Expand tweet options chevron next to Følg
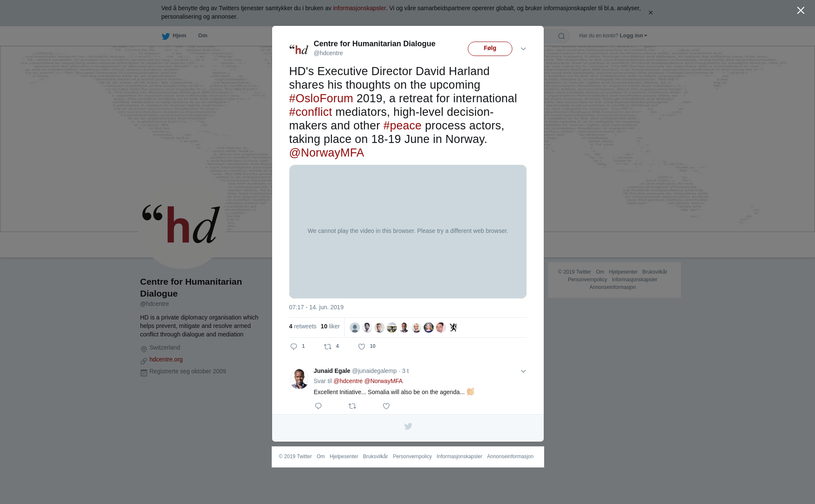815x504 pixels. (523, 49)
